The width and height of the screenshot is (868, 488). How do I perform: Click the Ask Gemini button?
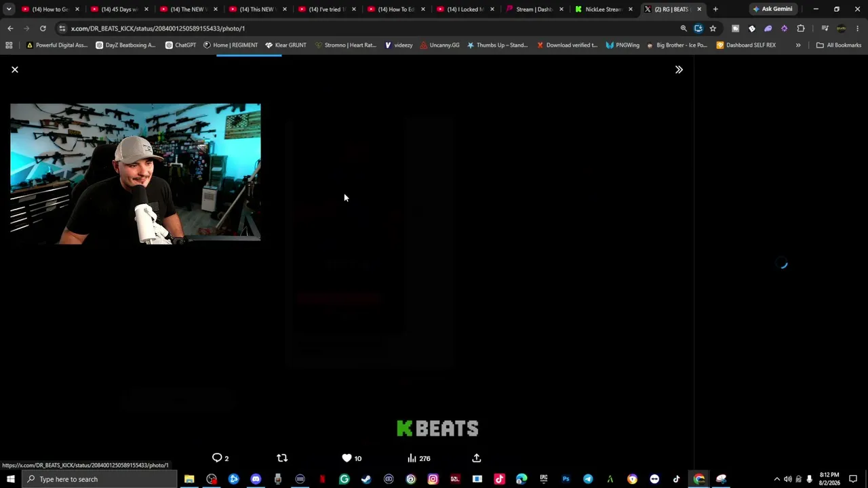click(x=772, y=9)
